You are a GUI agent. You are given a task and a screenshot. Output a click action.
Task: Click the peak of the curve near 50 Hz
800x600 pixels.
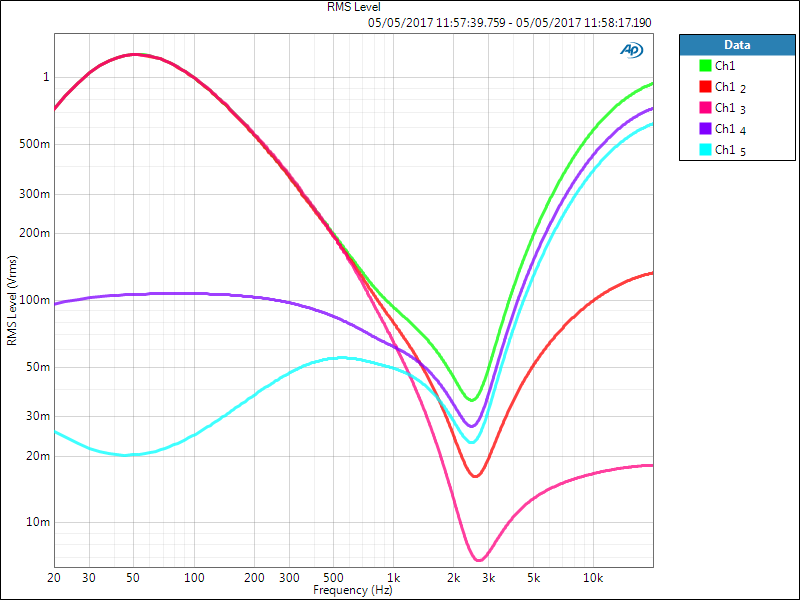tap(135, 55)
